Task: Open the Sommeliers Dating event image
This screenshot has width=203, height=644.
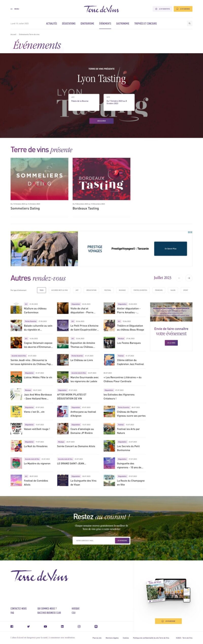Action: tap(39, 179)
